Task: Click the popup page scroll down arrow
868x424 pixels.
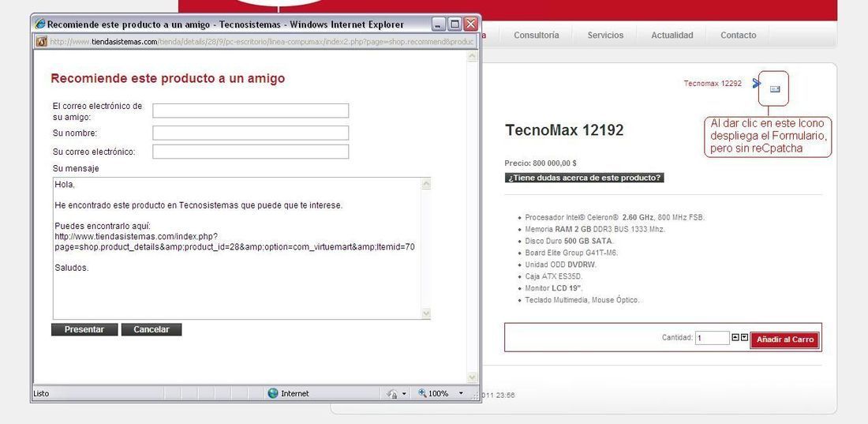Action: 472,377
